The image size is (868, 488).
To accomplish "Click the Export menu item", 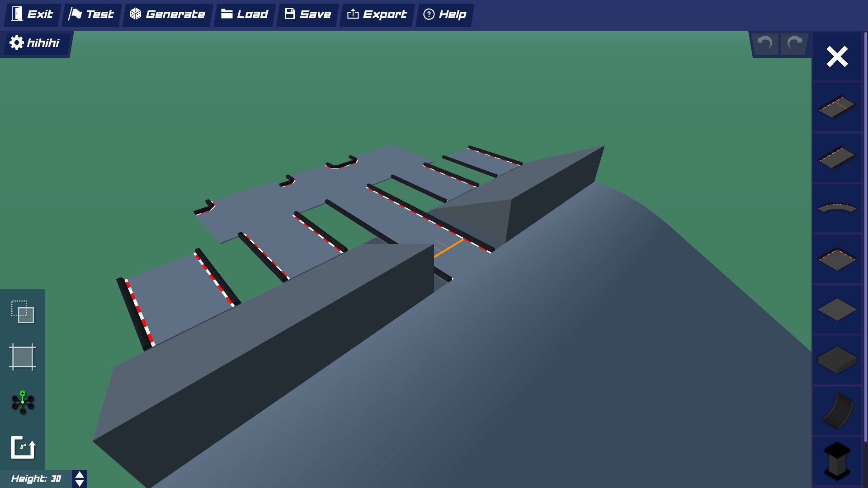I will tap(377, 14).
